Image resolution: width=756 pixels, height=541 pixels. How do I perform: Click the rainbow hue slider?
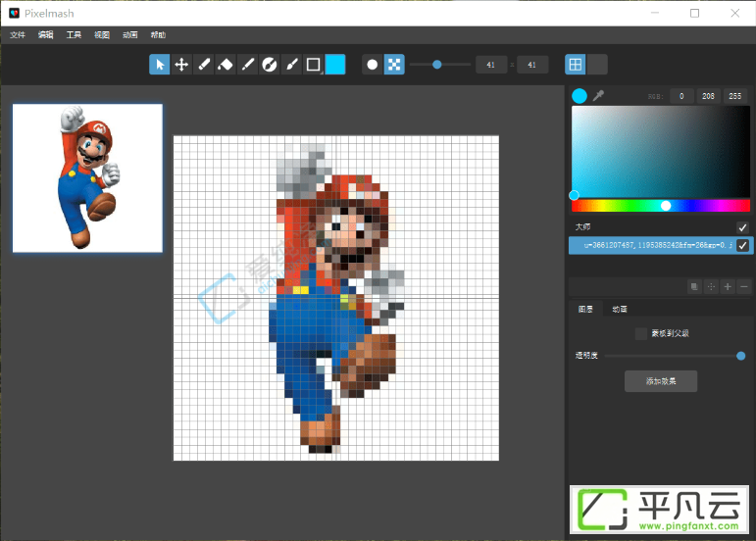coord(661,206)
